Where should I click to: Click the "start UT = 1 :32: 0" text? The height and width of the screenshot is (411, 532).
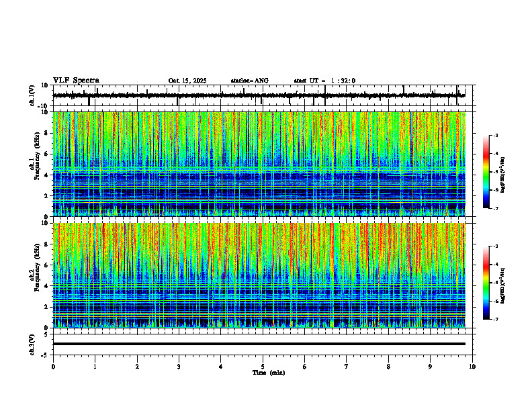pyautogui.click(x=324, y=81)
